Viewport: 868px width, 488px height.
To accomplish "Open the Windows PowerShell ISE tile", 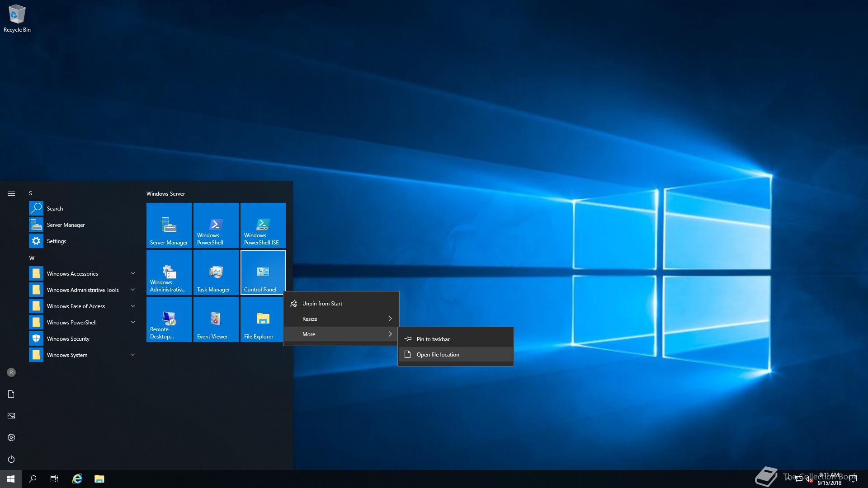I will click(263, 225).
